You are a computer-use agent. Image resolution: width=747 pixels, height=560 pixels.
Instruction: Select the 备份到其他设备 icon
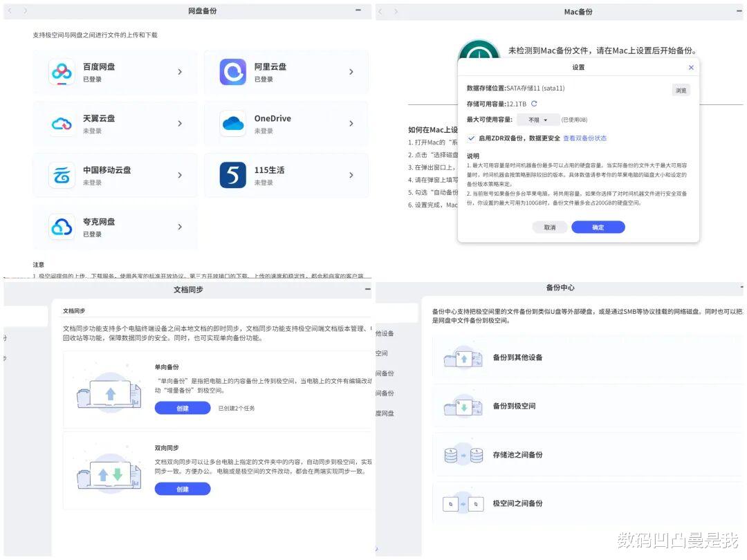click(463, 358)
